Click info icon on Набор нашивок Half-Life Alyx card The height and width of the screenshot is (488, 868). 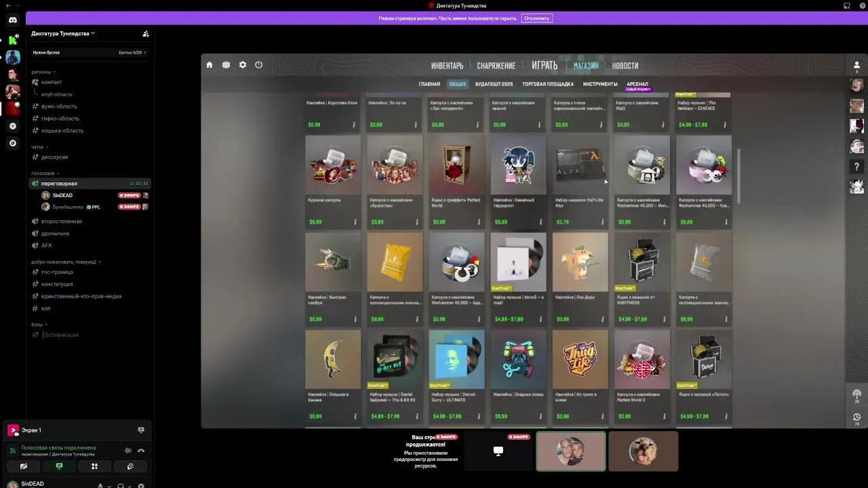(601, 222)
